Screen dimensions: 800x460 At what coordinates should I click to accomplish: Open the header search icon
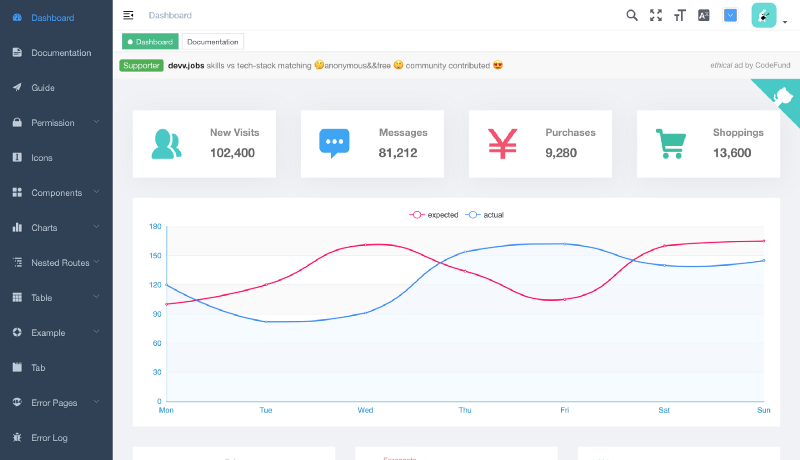tap(632, 15)
